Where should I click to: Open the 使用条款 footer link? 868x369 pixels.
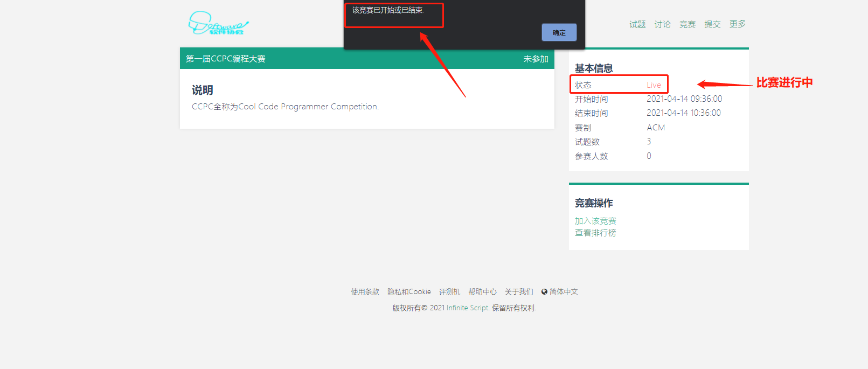click(x=365, y=291)
